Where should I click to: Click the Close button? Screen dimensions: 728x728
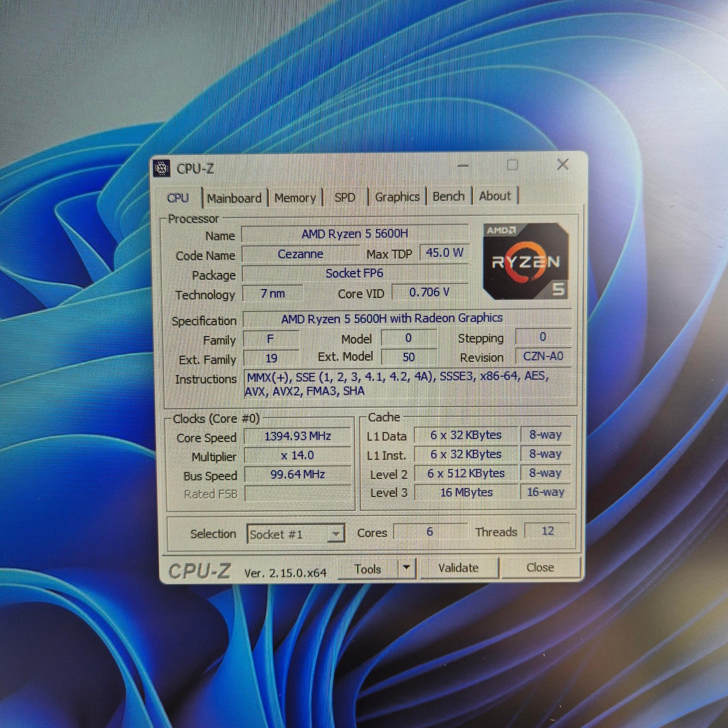pyautogui.click(x=540, y=567)
